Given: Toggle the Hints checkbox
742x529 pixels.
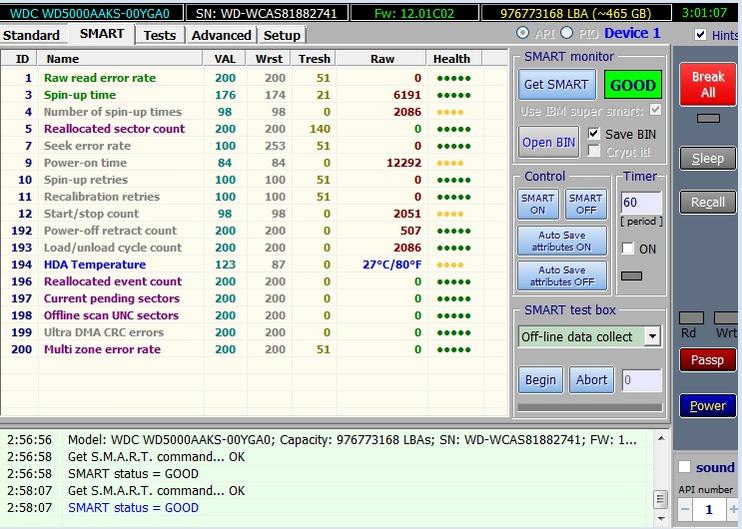Looking at the screenshot, I should point(700,35).
